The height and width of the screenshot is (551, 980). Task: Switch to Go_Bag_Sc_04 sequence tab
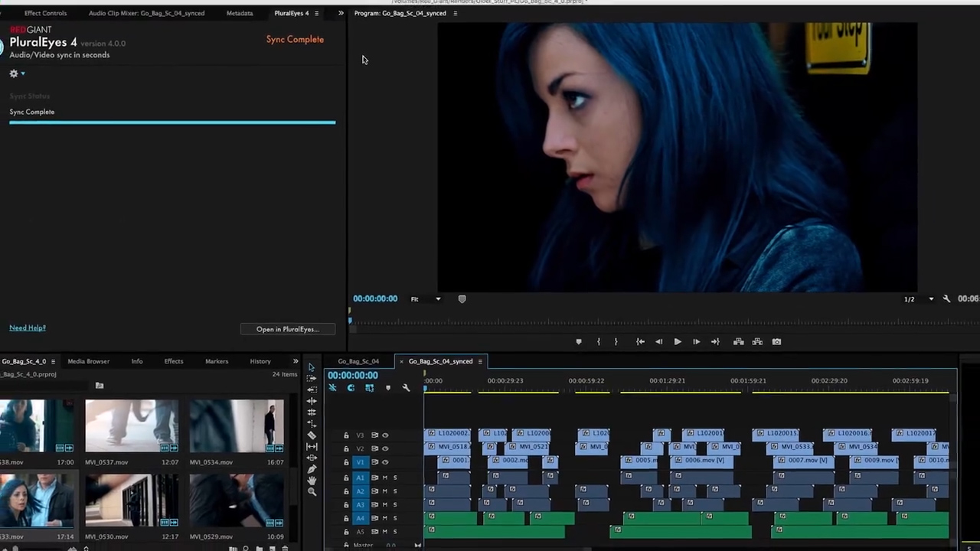coord(358,361)
